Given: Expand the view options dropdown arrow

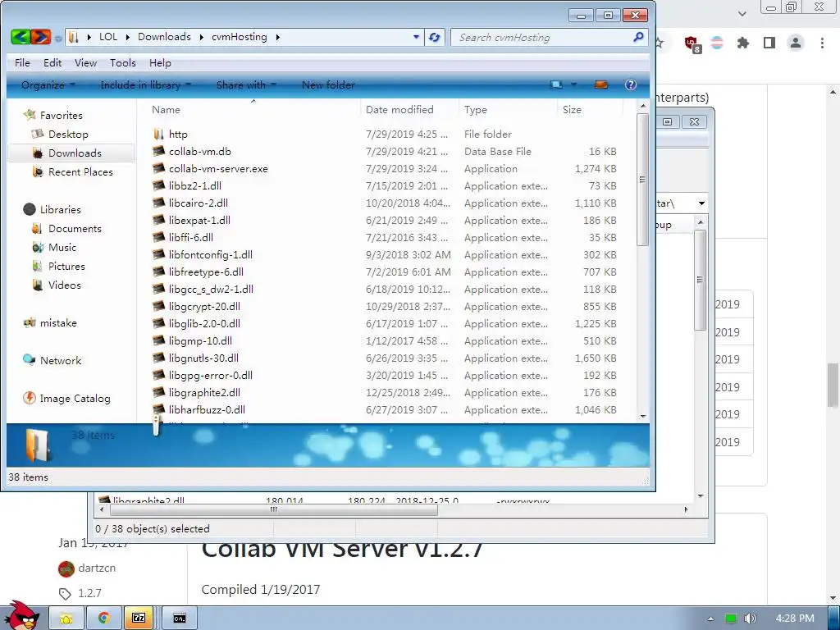Looking at the screenshot, I should click(x=573, y=84).
